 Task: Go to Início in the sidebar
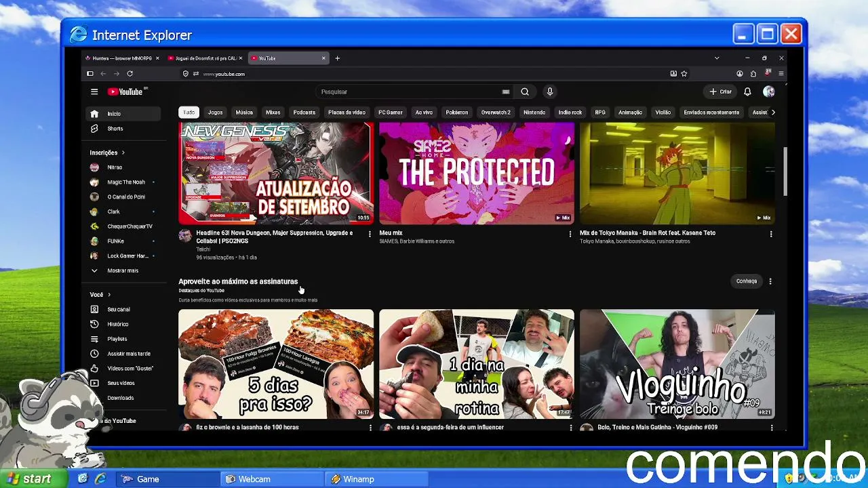click(x=123, y=114)
